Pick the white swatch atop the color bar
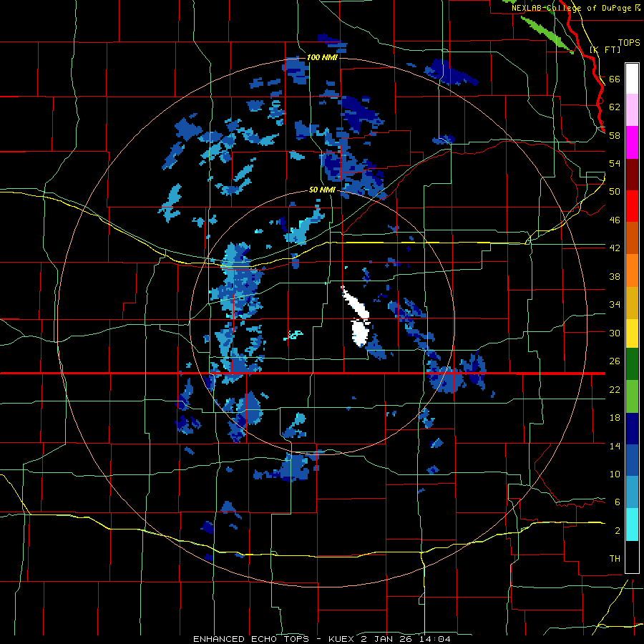This screenshot has height=644, width=644. [x=632, y=79]
